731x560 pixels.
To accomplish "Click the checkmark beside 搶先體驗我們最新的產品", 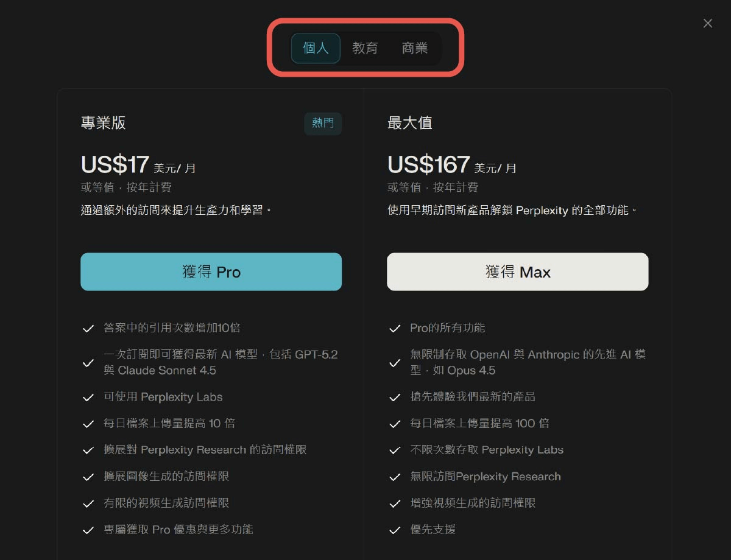I will (395, 397).
